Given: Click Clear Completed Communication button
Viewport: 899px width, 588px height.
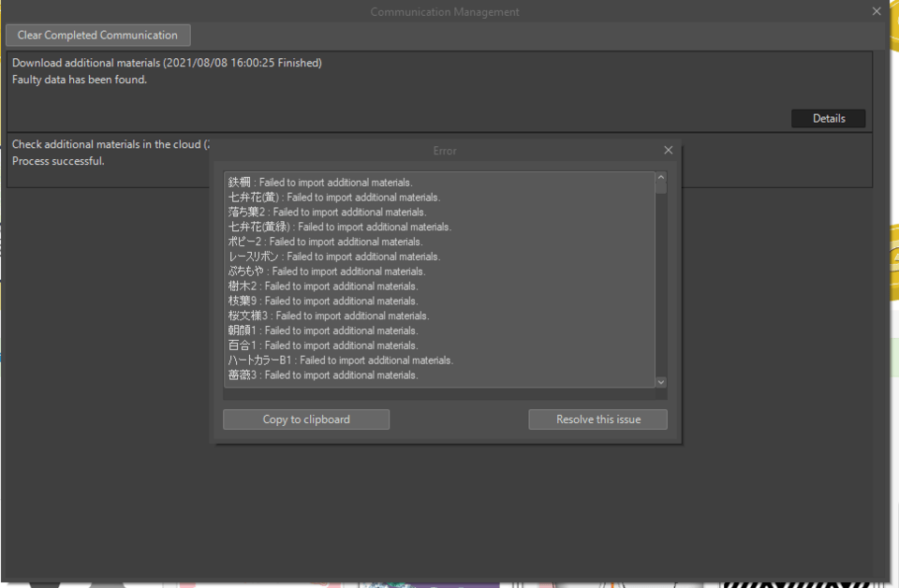Looking at the screenshot, I should [98, 35].
